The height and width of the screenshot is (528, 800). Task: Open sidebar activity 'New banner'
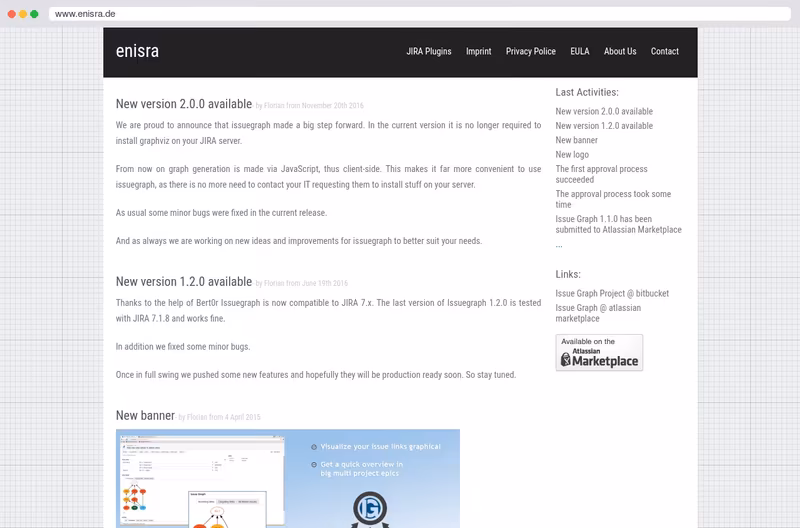(577, 140)
